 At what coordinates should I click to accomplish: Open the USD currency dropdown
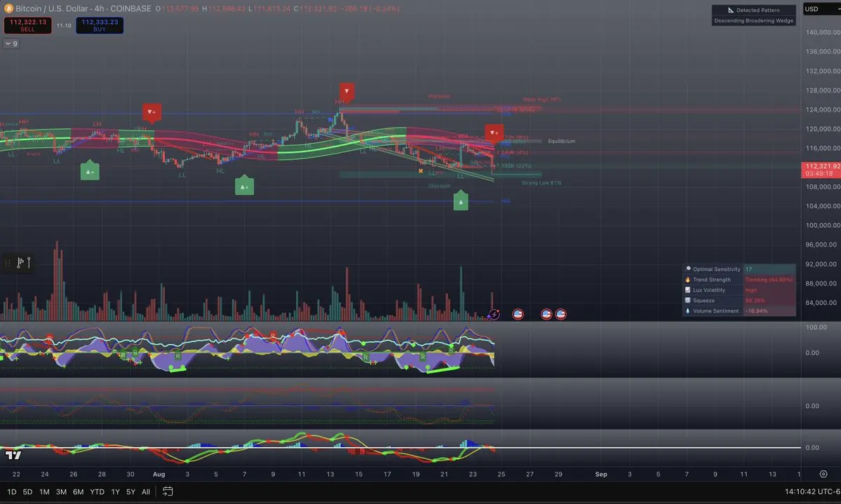point(821,9)
